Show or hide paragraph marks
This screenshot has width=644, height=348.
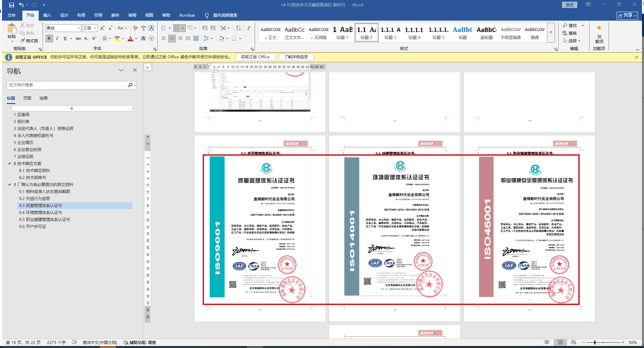tap(249, 28)
